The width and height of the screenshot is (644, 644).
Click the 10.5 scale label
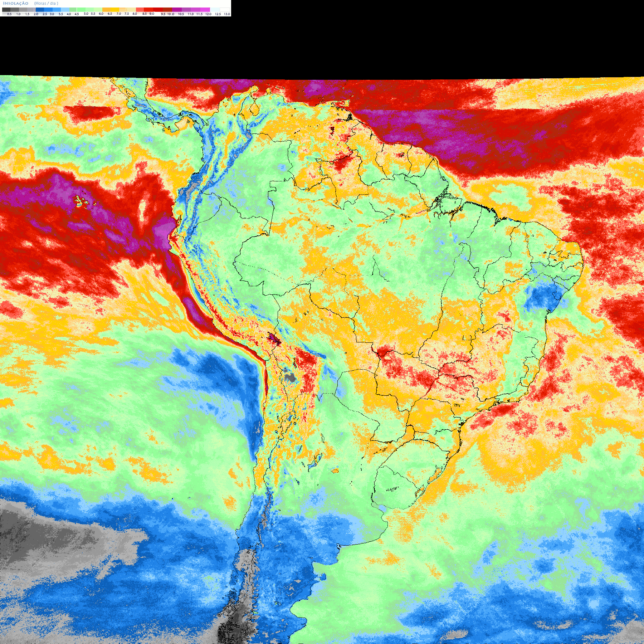pos(181,14)
